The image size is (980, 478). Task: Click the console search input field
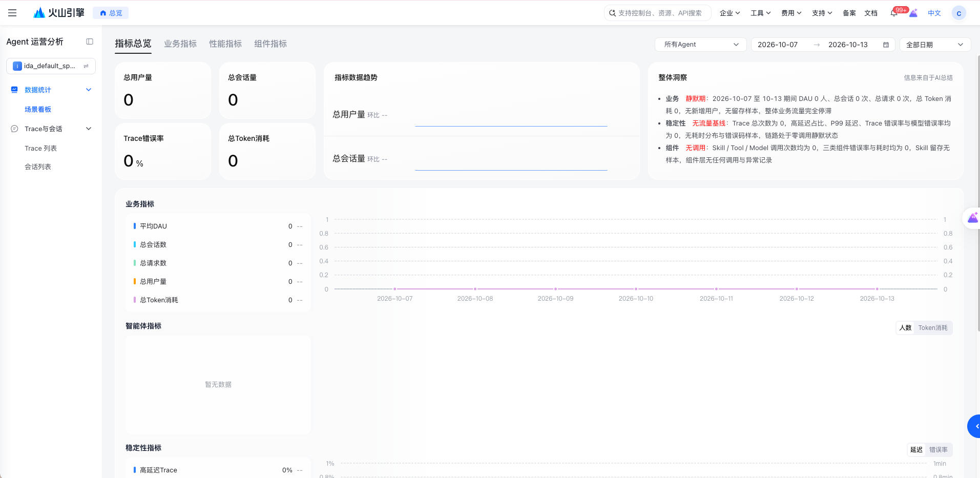click(x=658, y=13)
